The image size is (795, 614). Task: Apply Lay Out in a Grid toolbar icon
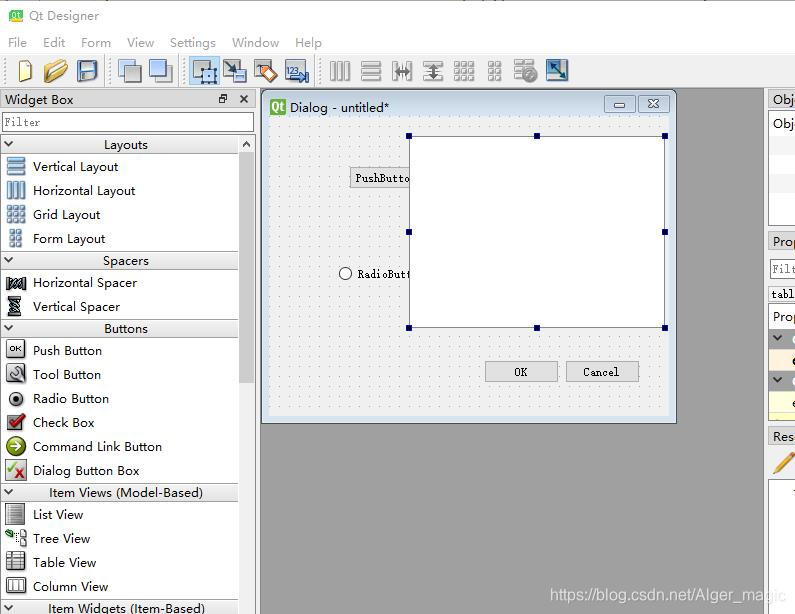(x=464, y=70)
